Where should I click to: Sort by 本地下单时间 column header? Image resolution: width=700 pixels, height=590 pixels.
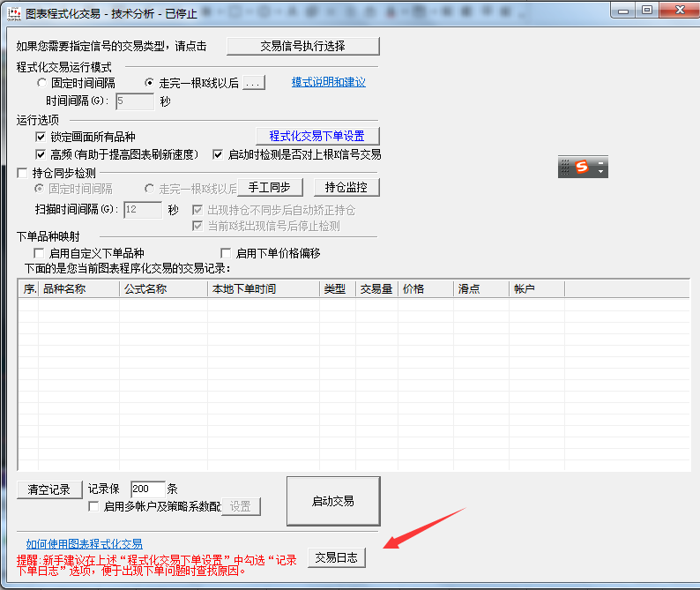pos(264,289)
